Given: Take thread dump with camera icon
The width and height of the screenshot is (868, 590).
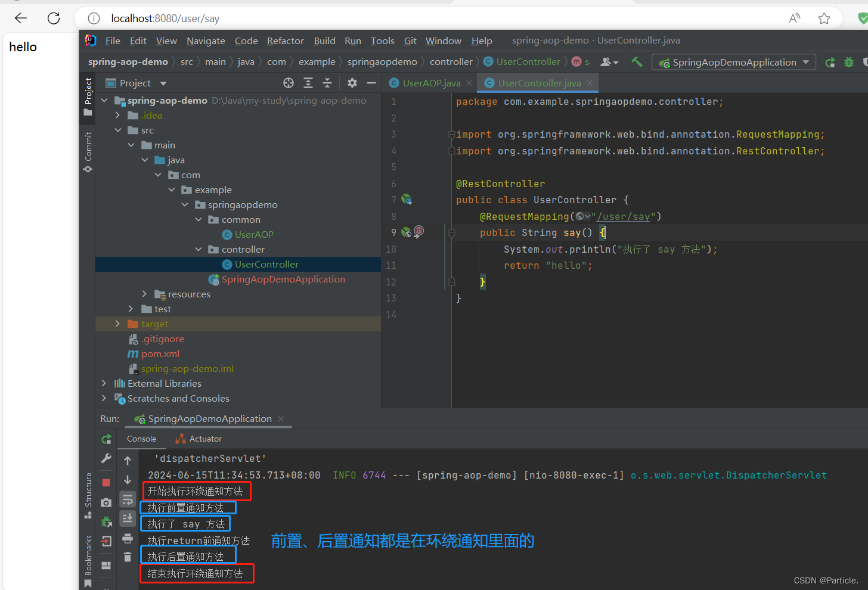Looking at the screenshot, I should coord(106,502).
